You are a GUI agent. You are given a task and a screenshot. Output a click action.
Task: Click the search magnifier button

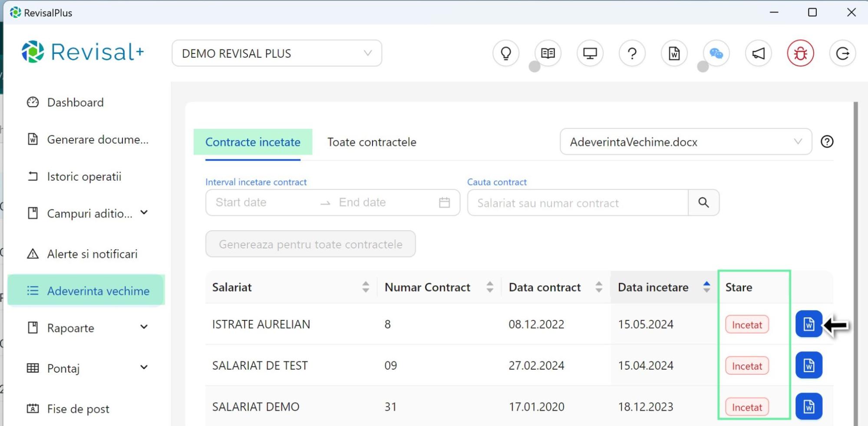[x=703, y=203]
